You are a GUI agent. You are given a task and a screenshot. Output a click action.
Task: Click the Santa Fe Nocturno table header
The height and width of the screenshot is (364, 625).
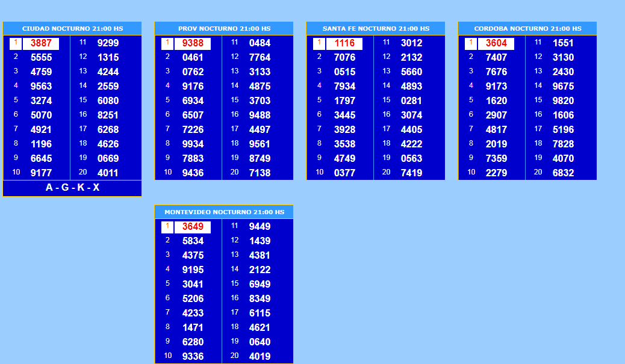tap(376, 29)
